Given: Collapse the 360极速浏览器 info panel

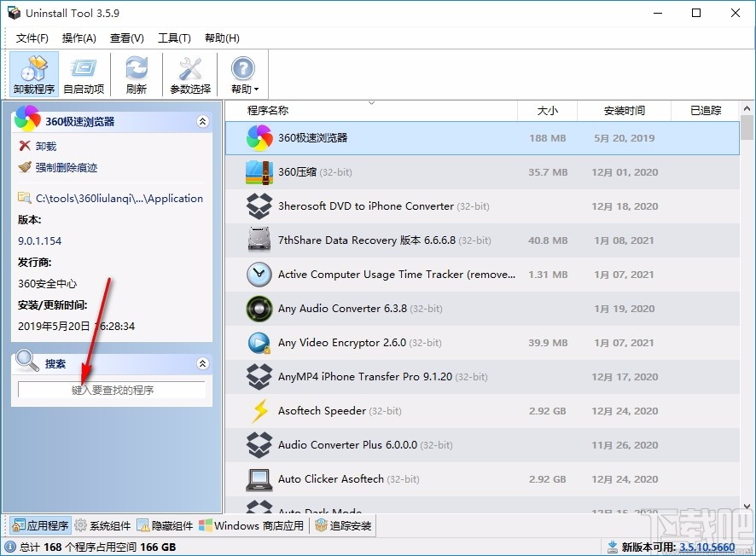Looking at the screenshot, I should tap(202, 121).
